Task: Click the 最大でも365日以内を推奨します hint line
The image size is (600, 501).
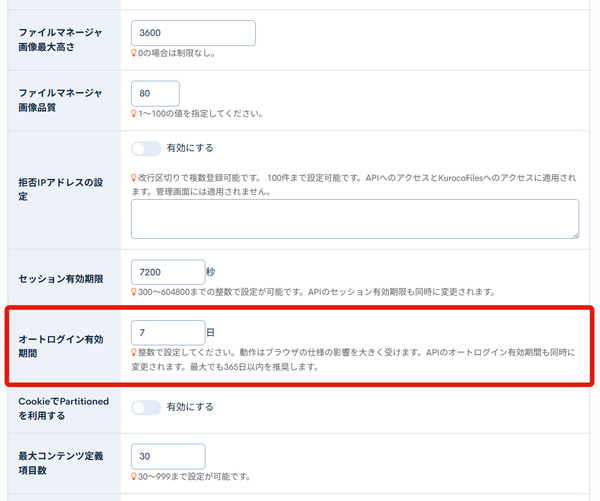Action: point(254,367)
